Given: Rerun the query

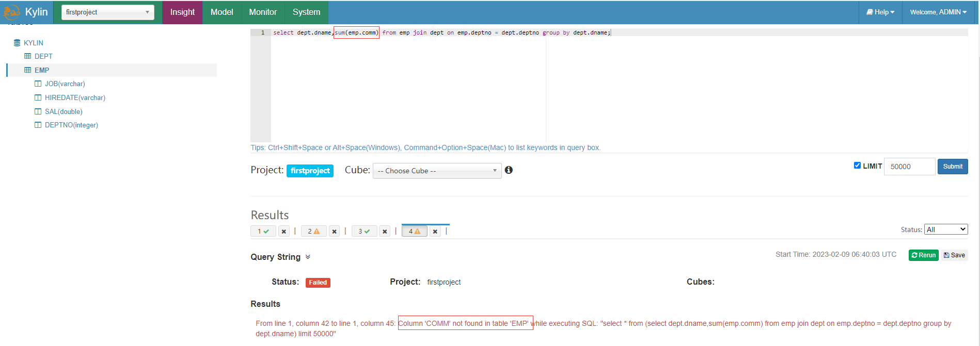Looking at the screenshot, I should click(x=924, y=255).
